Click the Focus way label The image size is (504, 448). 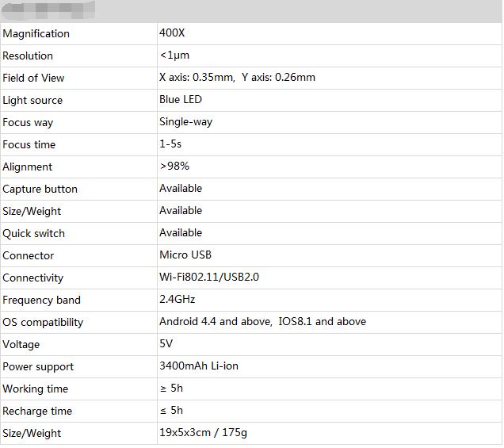(29, 122)
